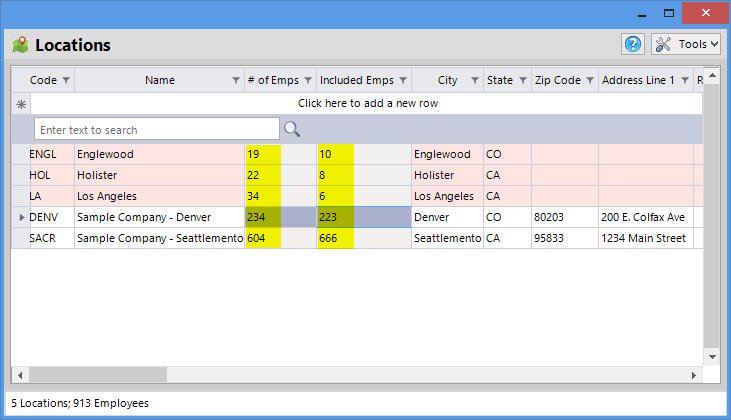Image resolution: width=731 pixels, height=420 pixels.
Task: Click the 22 employees cell
Action: click(x=281, y=175)
